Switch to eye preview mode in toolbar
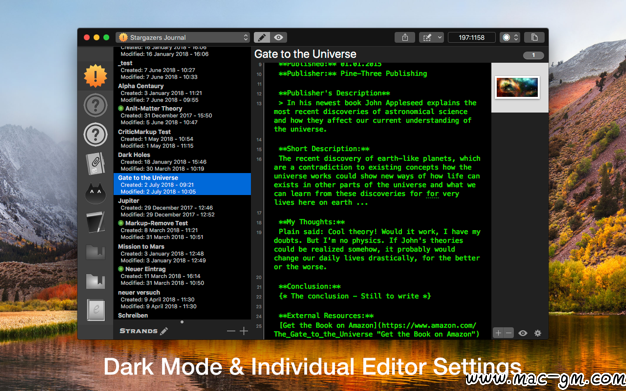The image size is (626, 391). pos(279,38)
